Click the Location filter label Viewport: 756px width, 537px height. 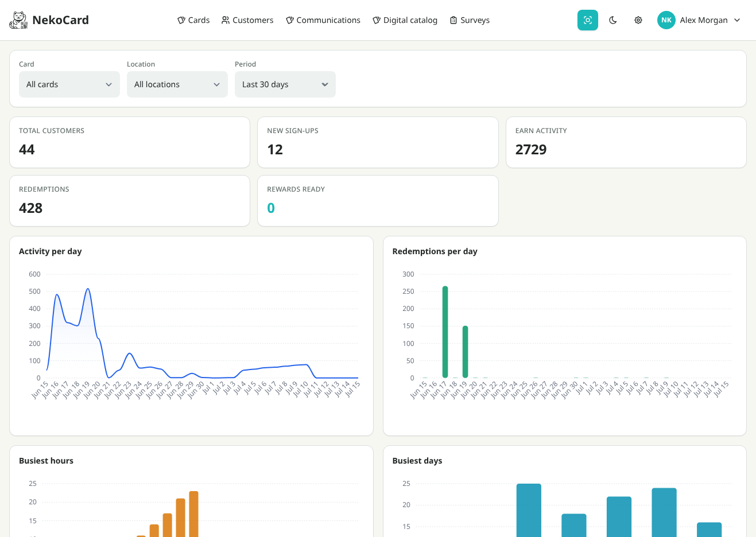141,64
